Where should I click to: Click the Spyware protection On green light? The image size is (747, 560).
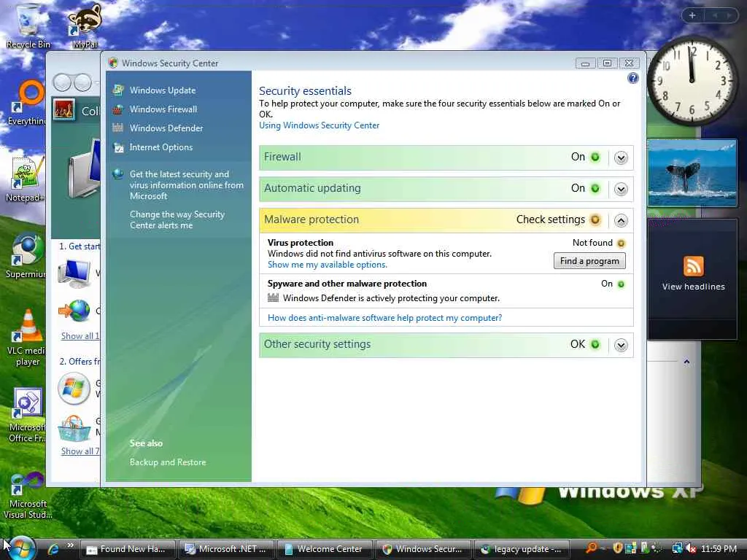(621, 284)
